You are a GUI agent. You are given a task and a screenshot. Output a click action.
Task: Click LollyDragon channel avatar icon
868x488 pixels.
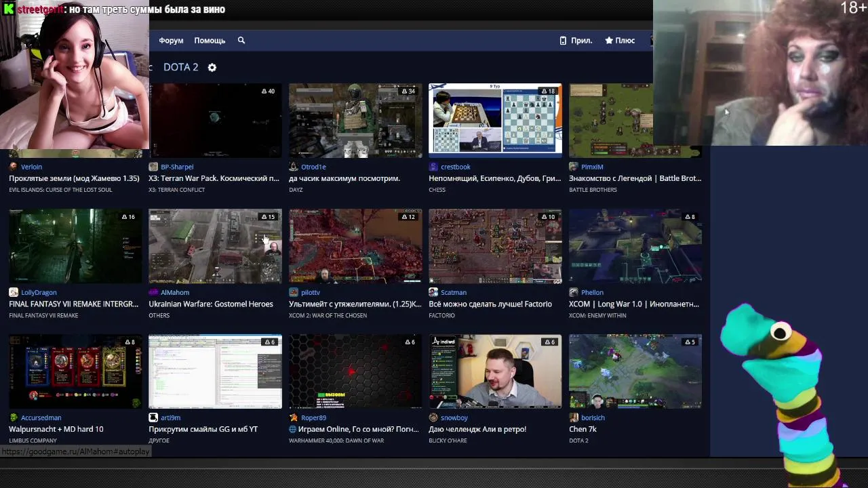click(14, 292)
